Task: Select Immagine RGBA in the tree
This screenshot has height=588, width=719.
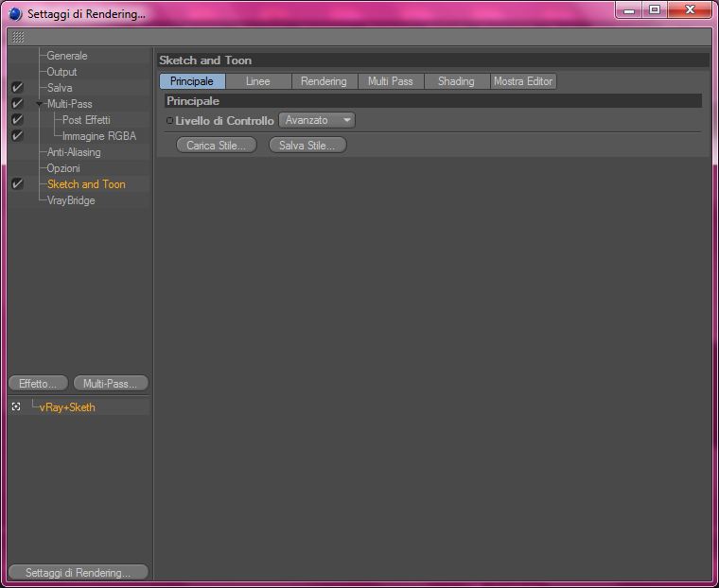Action: [x=99, y=136]
